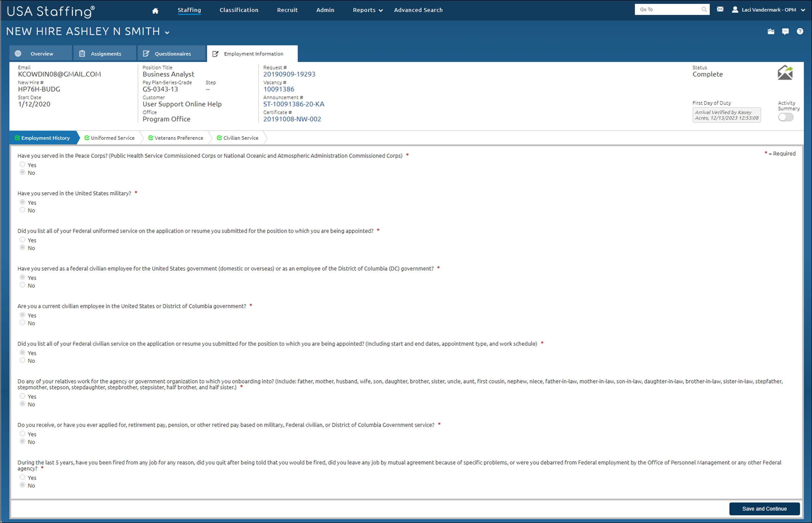This screenshot has height=523, width=812.
Task: Select No for United States military question
Action: [x=22, y=210]
